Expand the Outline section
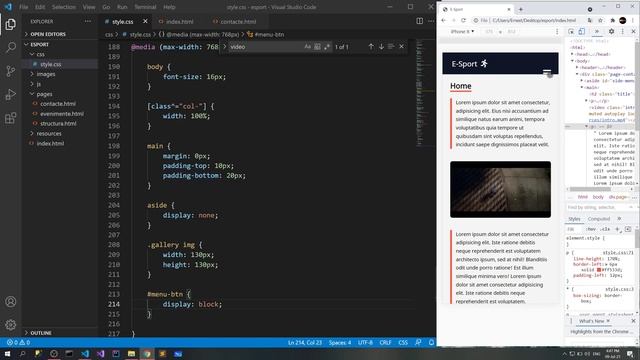Image resolution: width=640 pixels, height=360 pixels. pos(41,333)
